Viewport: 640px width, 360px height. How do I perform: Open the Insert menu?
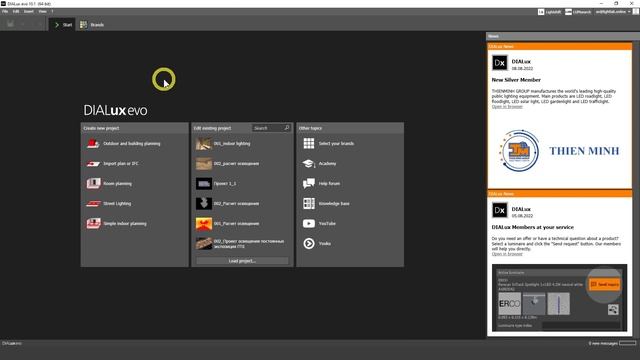(x=29, y=11)
